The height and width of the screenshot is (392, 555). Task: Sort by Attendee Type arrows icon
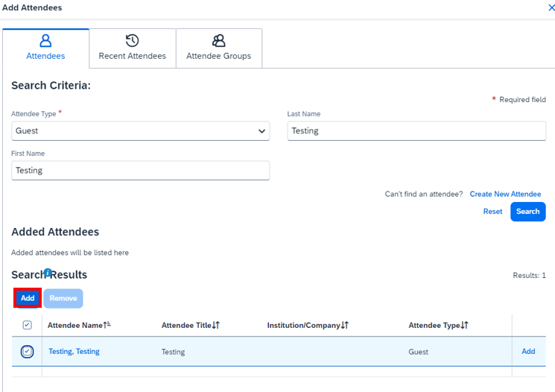464,326
